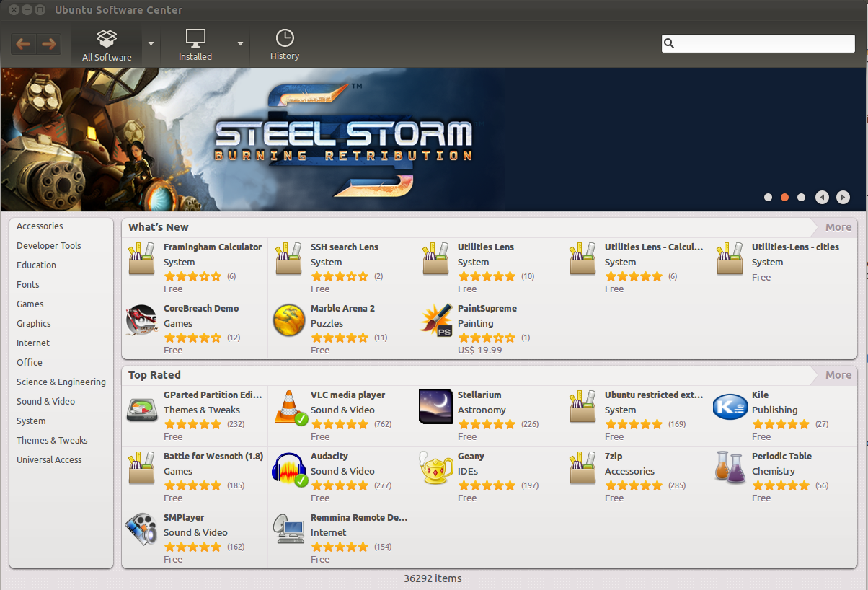Viewport: 868px width, 590px height.
Task: Open the VLC media player cone icon
Action: click(x=291, y=408)
